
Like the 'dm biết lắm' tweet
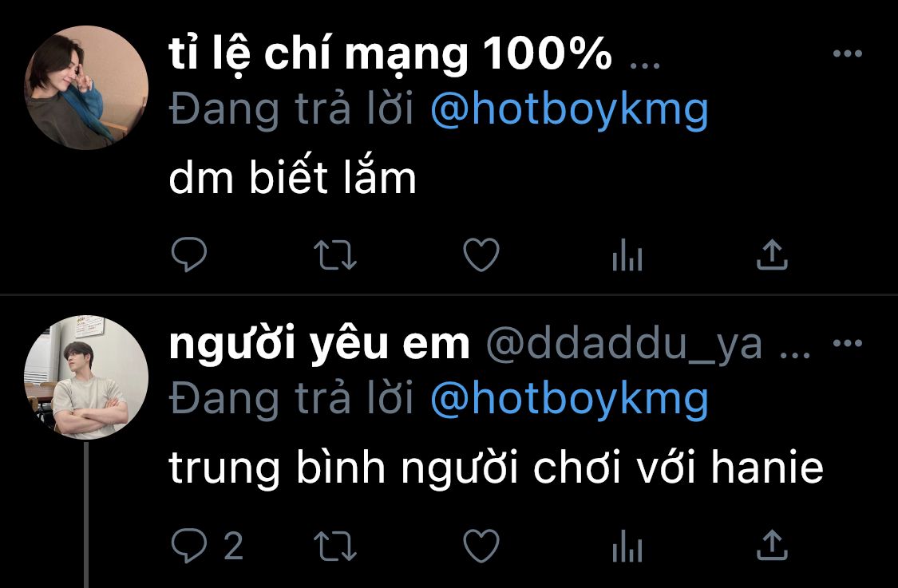click(x=481, y=255)
